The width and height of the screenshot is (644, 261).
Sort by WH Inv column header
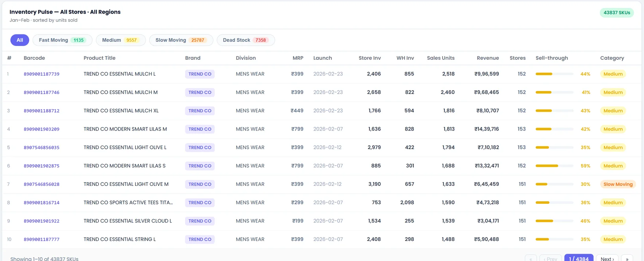pyautogui.click(x=405, y=58)
